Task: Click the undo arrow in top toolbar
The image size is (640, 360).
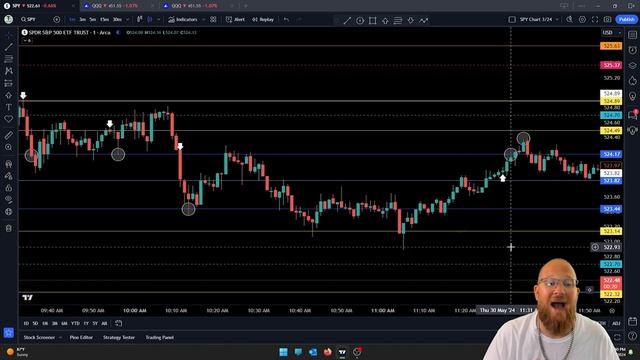Action: click(x=286, y=19)
